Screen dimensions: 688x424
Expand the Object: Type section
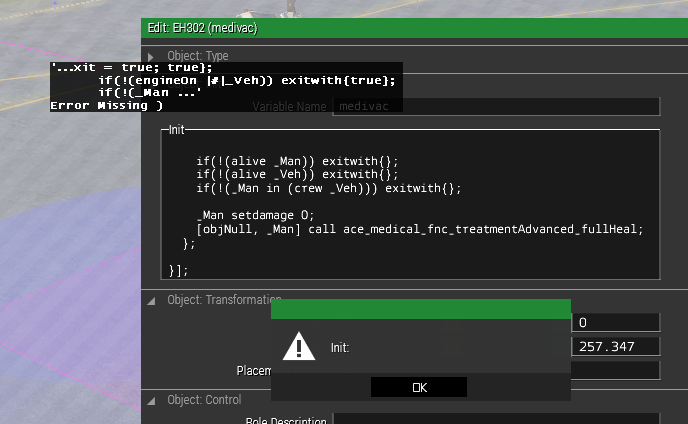[150, 57]
